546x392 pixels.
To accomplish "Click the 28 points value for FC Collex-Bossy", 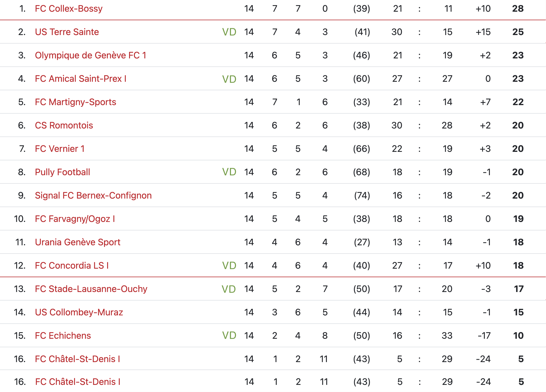I will pos(518,9).
